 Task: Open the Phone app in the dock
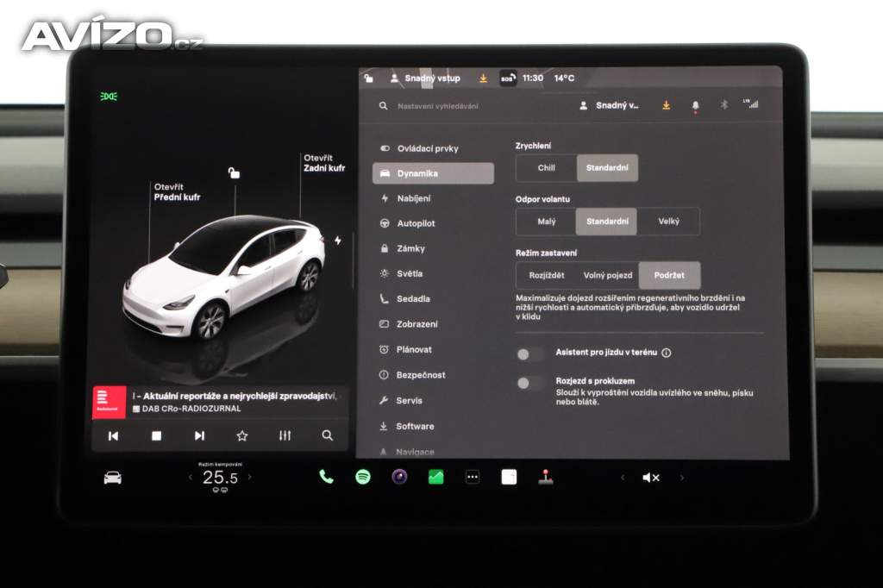326,477
